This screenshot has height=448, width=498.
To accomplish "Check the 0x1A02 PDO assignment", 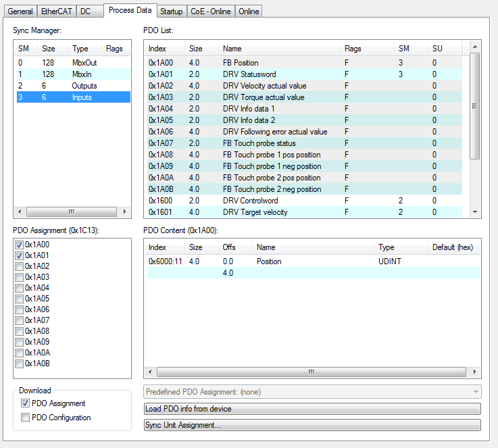I will (20, 266).
